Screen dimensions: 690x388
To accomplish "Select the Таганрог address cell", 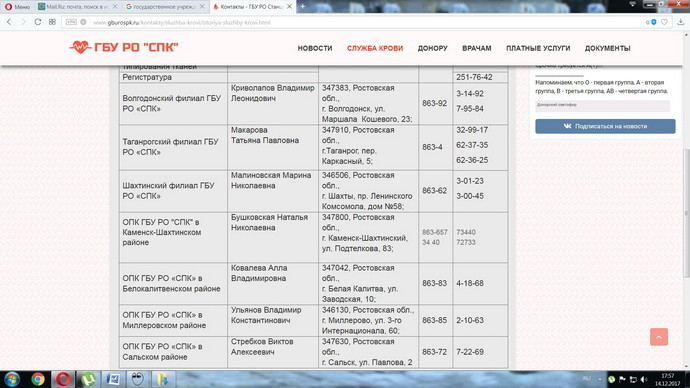I will point(368,147).
